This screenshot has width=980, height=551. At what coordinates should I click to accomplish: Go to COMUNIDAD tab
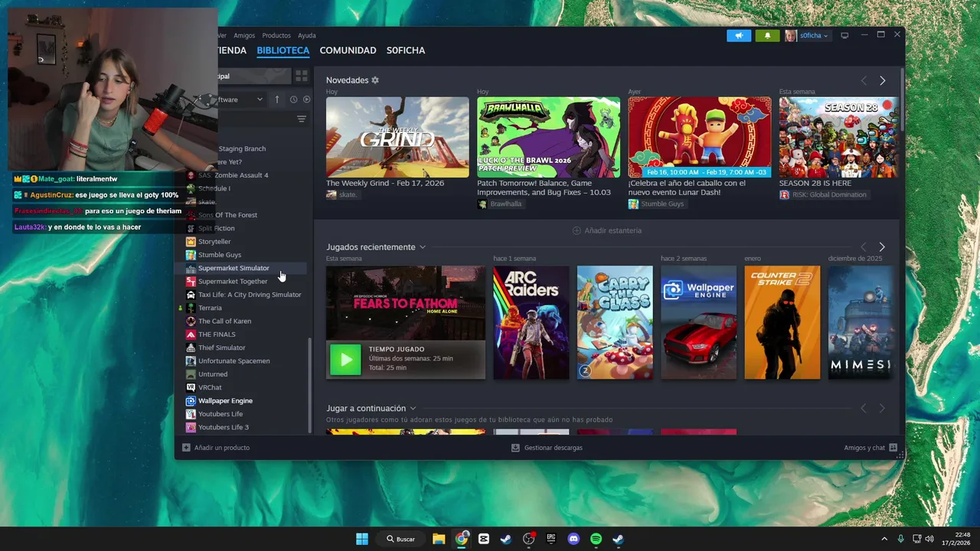point(348,51)
